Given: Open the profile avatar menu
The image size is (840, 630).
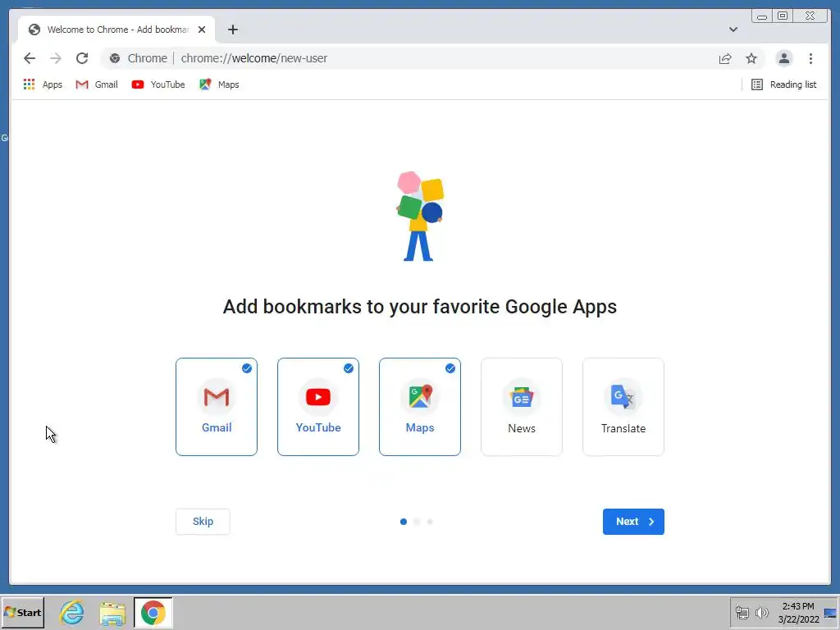Looking at the screenshot, I should click(x=783, y=58).
